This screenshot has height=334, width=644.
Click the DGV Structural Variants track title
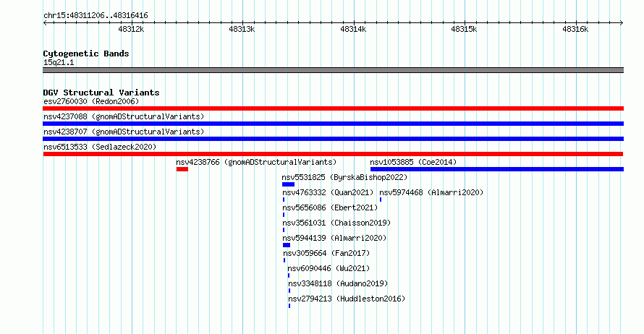[101, 93]
